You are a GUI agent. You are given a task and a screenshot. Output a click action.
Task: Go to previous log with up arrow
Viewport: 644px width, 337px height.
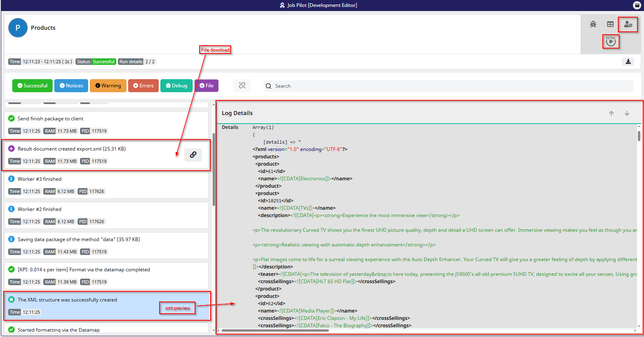[x=611, y=113]
